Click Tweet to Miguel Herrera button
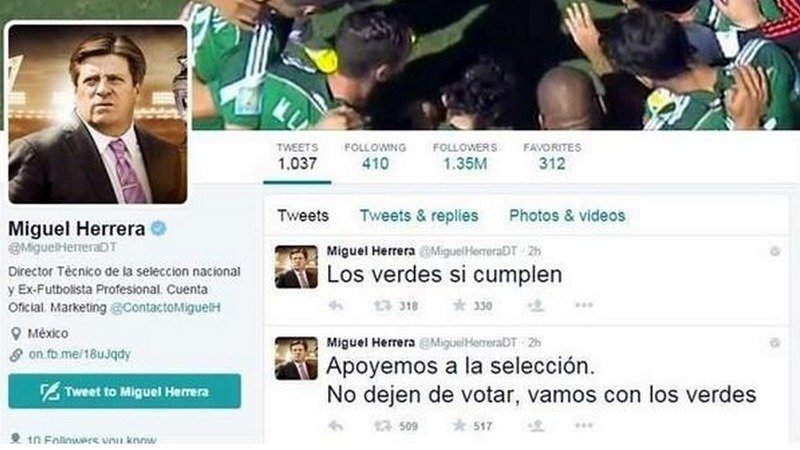Image resolution: width=800 pixels, height=450 pixels. point(124,391)
